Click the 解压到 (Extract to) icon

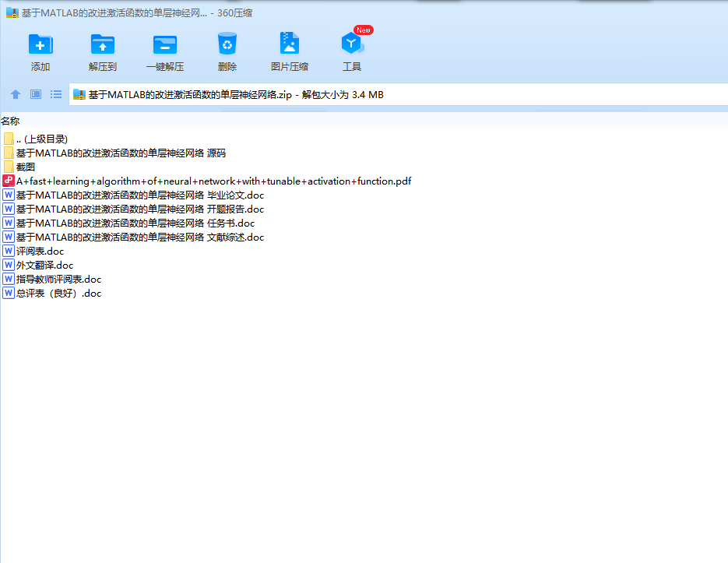pos(103,45)
